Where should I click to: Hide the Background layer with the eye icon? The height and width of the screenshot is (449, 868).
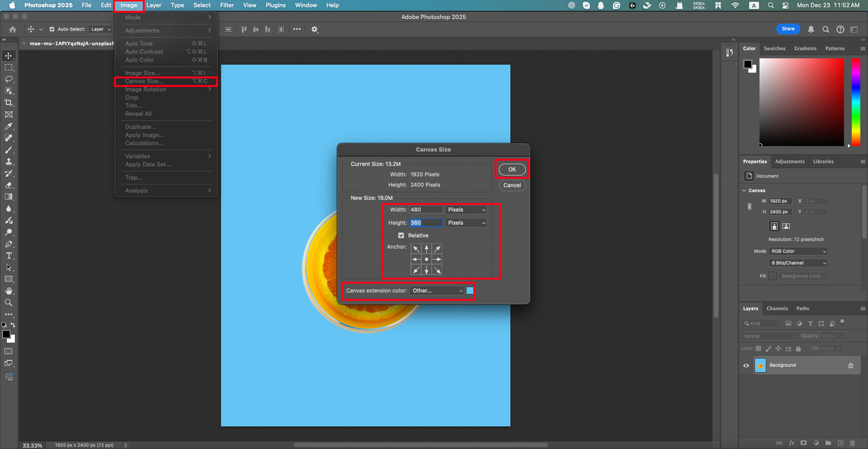click(x=747, y=365)
